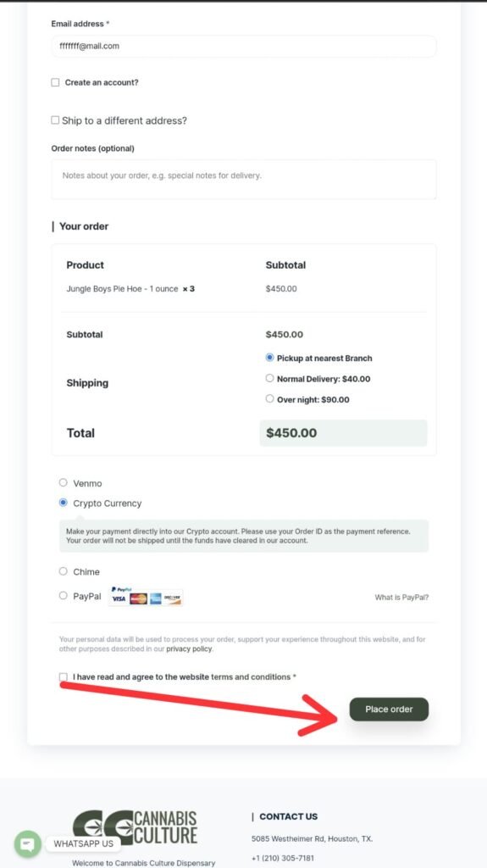Select Crypto Currency payment method
Image resolution: width=487 pixels, height=868 pixels.
tap(63, 503)
